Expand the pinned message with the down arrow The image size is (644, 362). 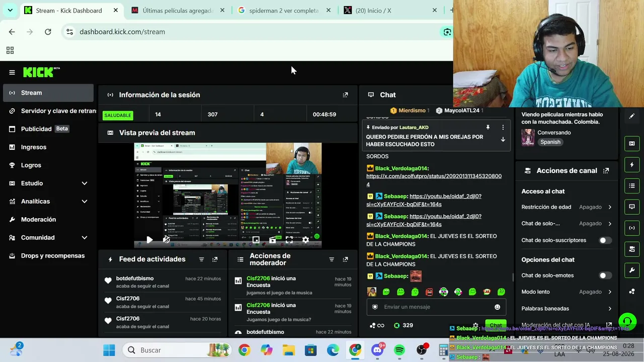click(503, 140)
